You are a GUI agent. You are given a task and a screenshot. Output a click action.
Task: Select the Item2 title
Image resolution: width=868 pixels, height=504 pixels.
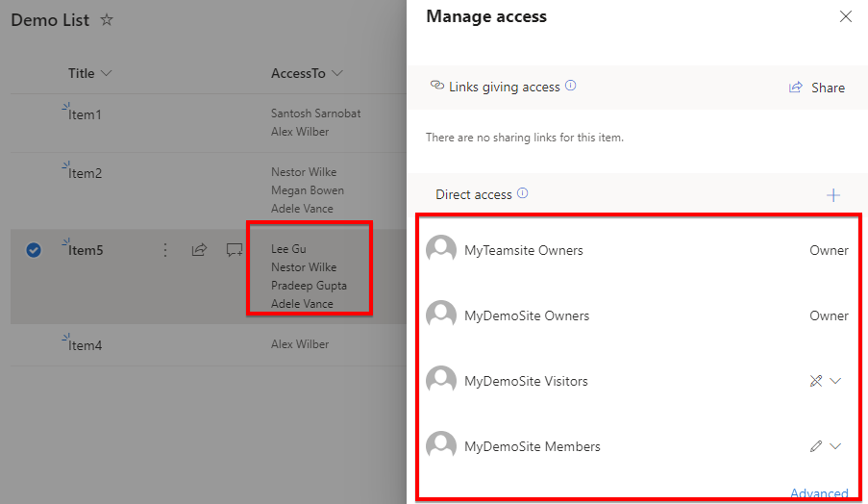click(x=85, y=173)
